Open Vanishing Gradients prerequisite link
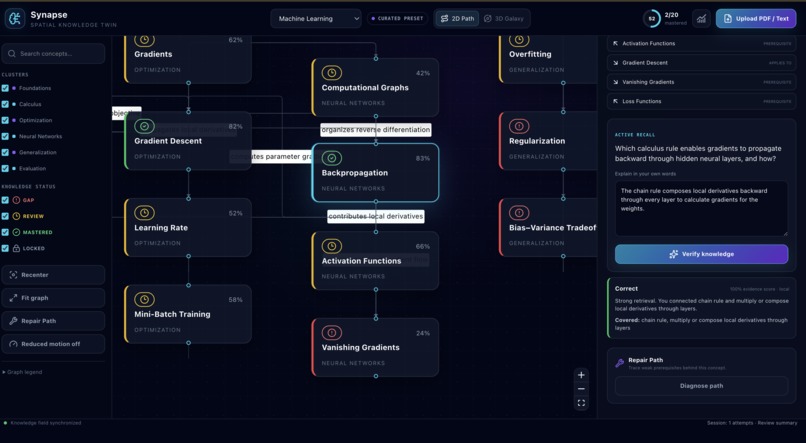Viewport: 806px width, 443px height. point(702,82)
